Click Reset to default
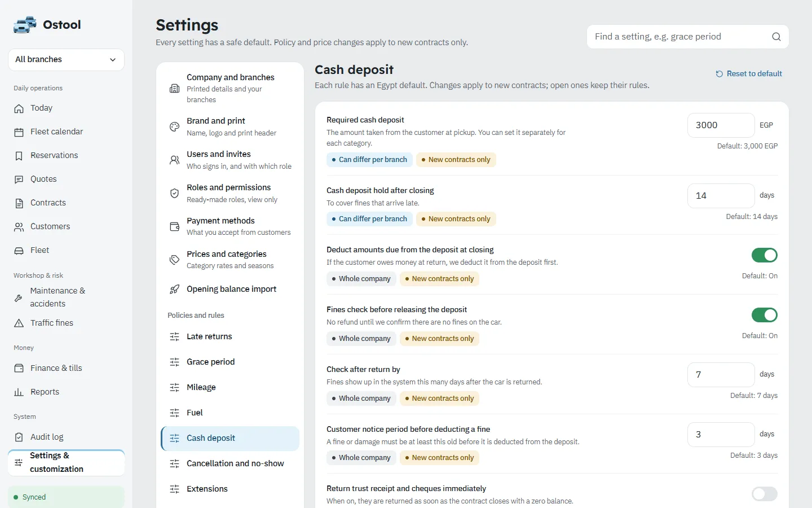The width and height of the screenshot is (812, 508). coord(749,74)
